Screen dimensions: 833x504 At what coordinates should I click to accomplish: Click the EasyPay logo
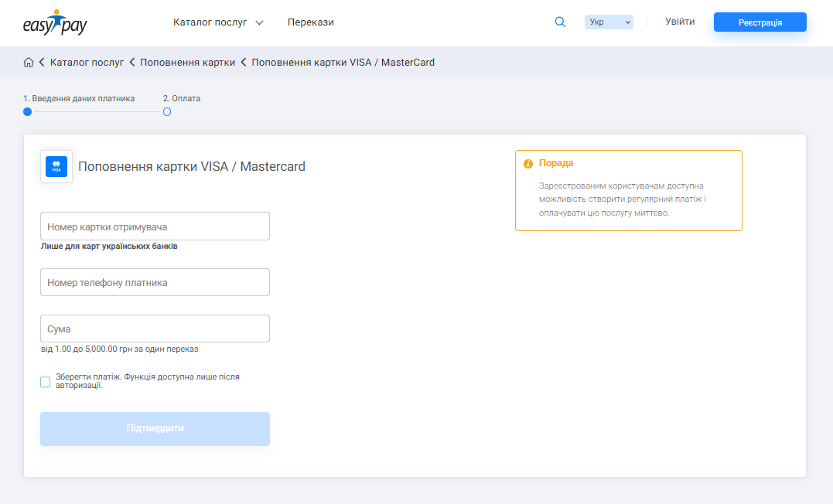(55, 22)
